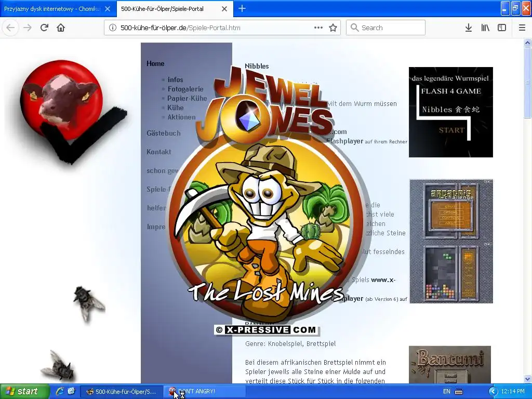532x399 pixels.
Task: Open the Arcatris challenge game thumbnail
Action: click(451, 241)
